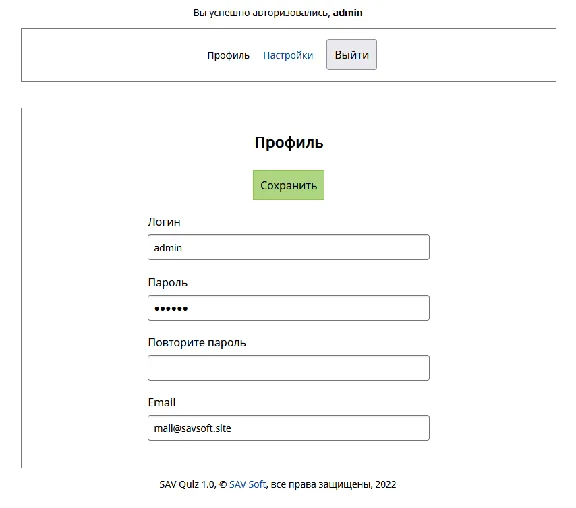This screenshot has width=576, height=508.
Task: Click the Email field label
Action: [162, 402]
